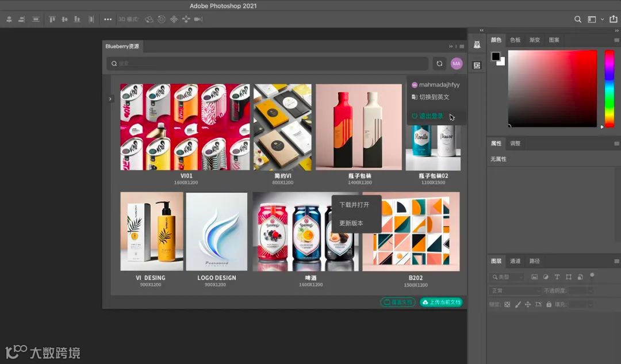This screenshot has height=364, width=621.
Task: Expand the Blueberry sidebar arrow
Action: [110, 99]
